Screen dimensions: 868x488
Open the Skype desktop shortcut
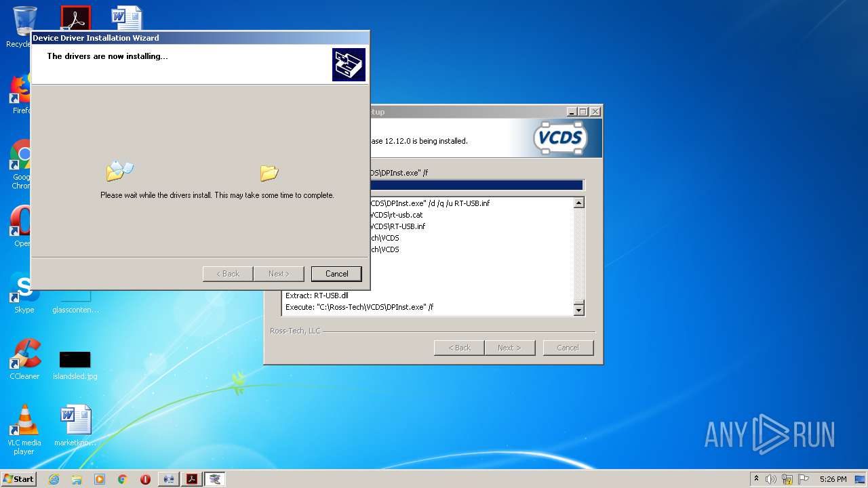[24, 293]
